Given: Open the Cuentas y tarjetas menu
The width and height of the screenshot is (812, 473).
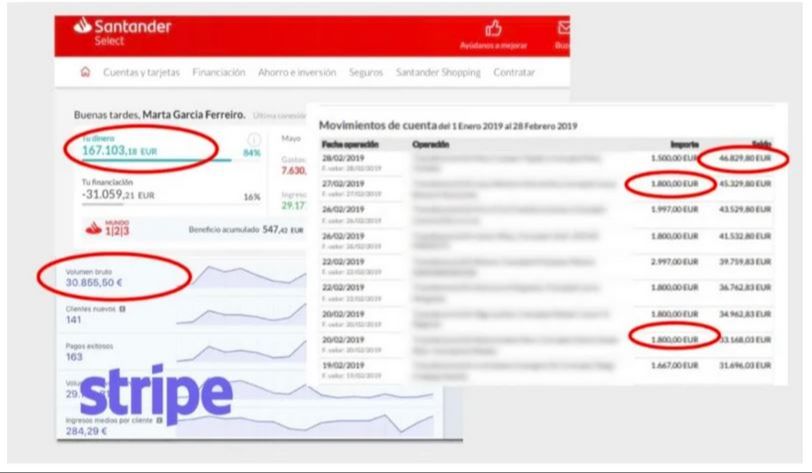Looking at the screenshot, I should point(141,72).
